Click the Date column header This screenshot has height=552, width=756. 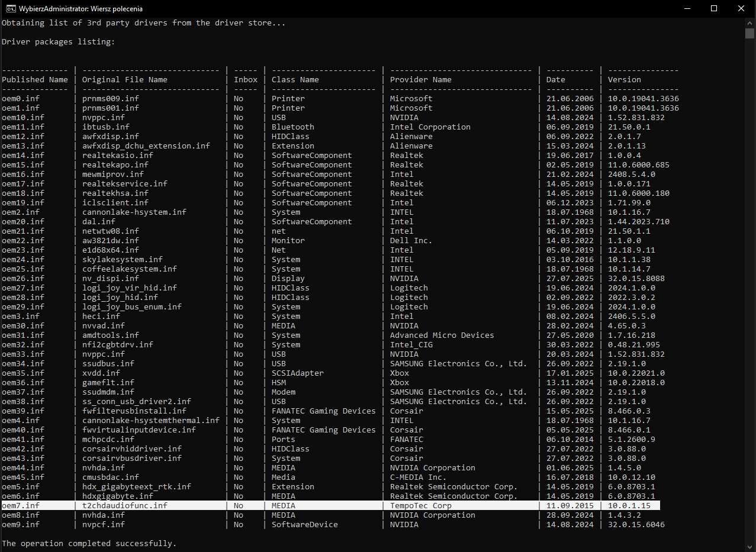pyautogui.click(x=556, y=80)
